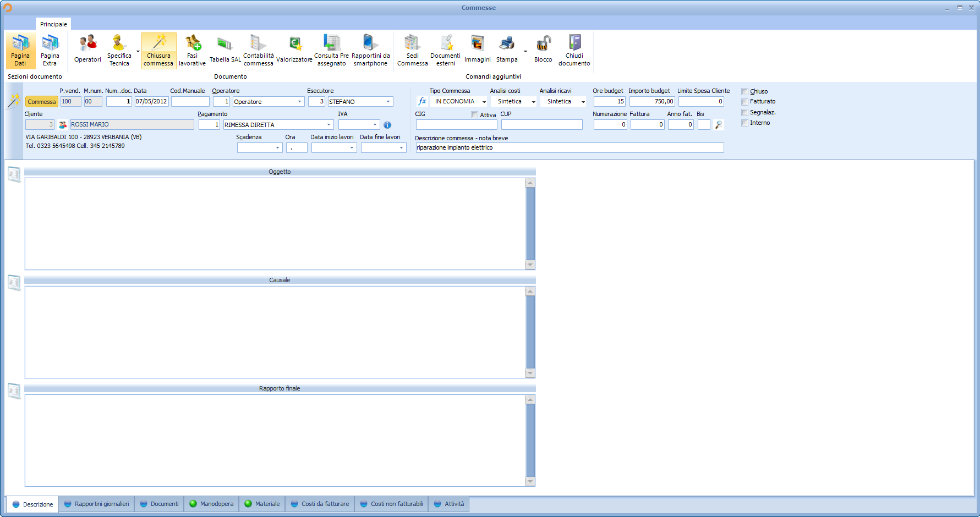980x517 pixels.
Task: Check the Fatturato option
Action: pyautogui.click(x=746, y=102)
